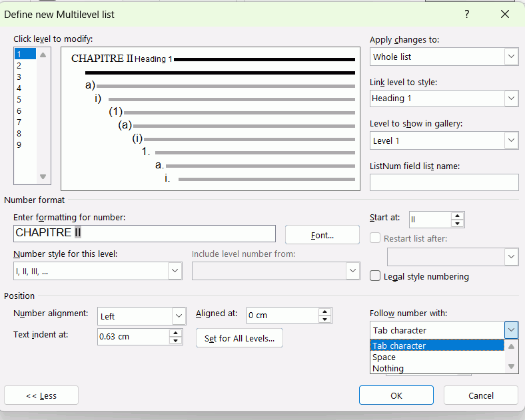Image resolution: width=525 pixels, height=420 pixels.
Task: Expand the Apply changes to dropdown
Action: [x=511, y=57]
